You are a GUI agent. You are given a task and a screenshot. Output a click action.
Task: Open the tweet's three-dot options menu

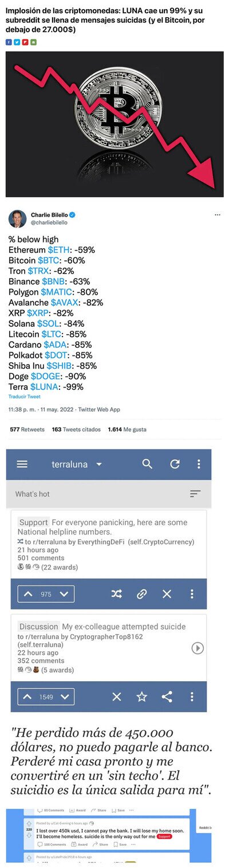[218, 215]
